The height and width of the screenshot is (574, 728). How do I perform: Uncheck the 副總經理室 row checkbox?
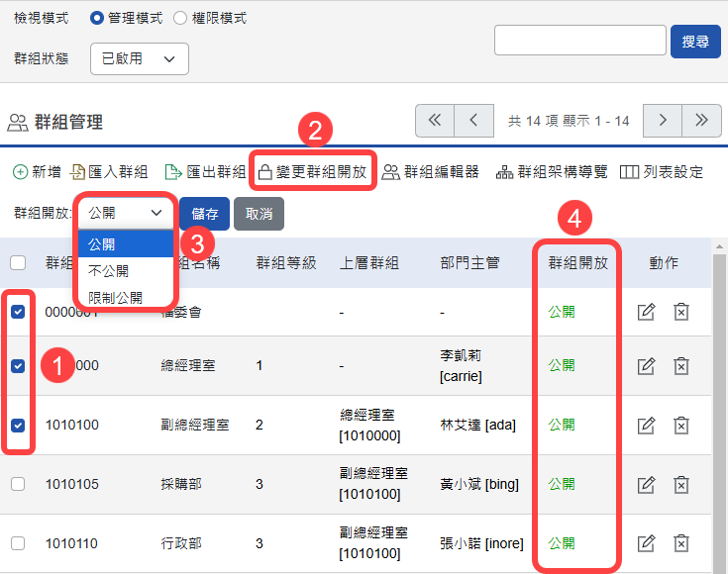pos(18,426)
